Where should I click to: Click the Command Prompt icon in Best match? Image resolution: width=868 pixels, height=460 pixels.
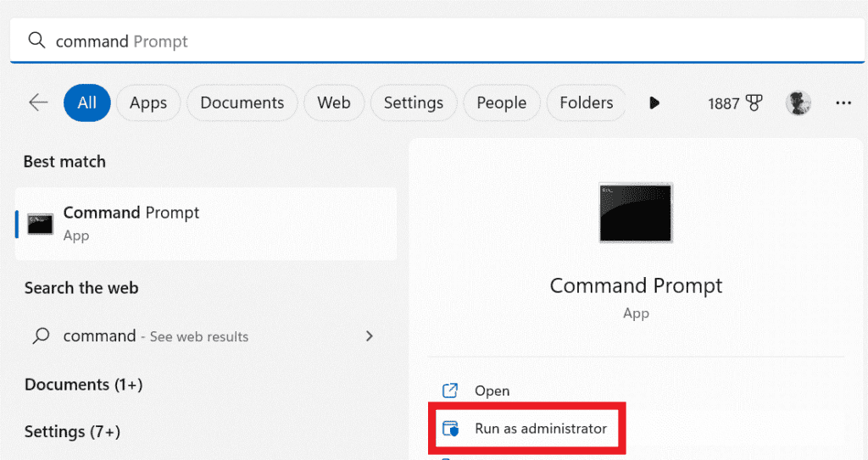coord(41,224)
